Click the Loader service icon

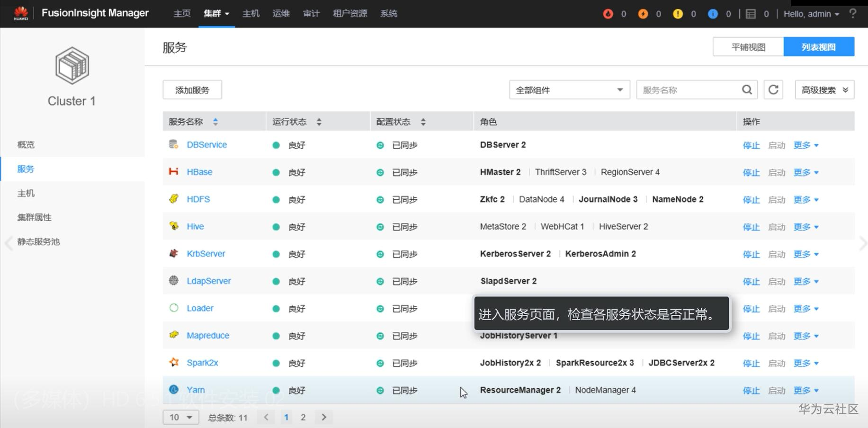point(174,308)
